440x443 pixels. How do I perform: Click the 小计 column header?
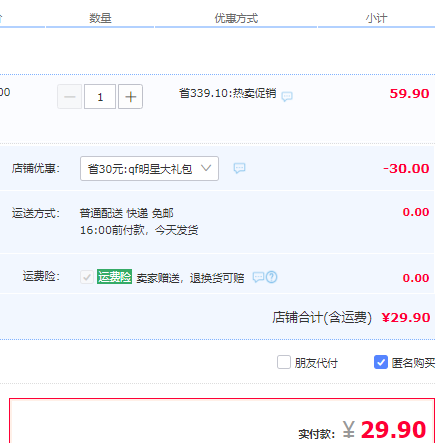376,18
